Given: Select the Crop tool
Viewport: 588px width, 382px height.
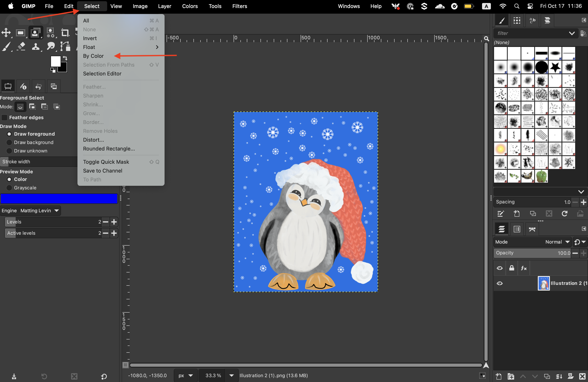Looking at the screenshot, I should pos(65,33).
